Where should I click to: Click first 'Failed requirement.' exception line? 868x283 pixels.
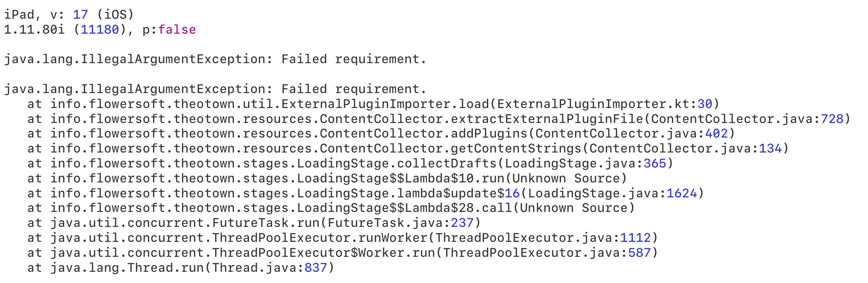click(x=215, y=59)
